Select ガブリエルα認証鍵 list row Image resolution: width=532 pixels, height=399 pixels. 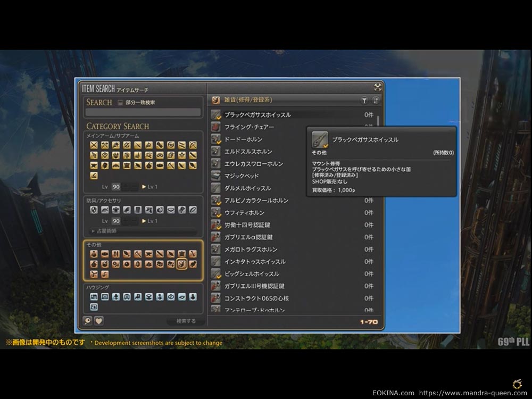[x=293, y=237]
